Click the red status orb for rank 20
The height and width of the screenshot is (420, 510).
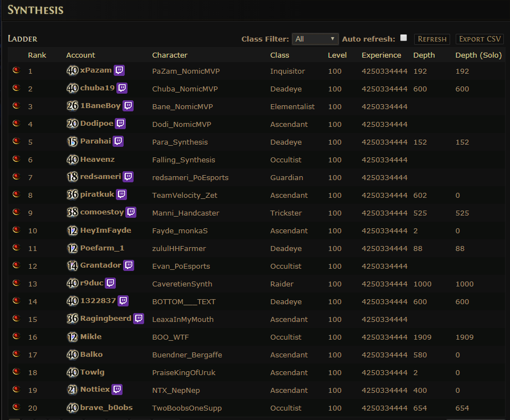(16, 407)
